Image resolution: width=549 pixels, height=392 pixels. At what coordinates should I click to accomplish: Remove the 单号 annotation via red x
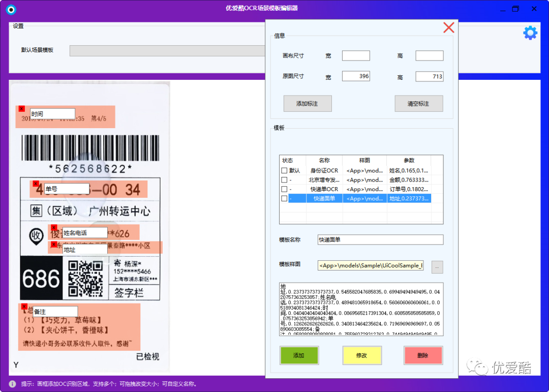[36, 184]
